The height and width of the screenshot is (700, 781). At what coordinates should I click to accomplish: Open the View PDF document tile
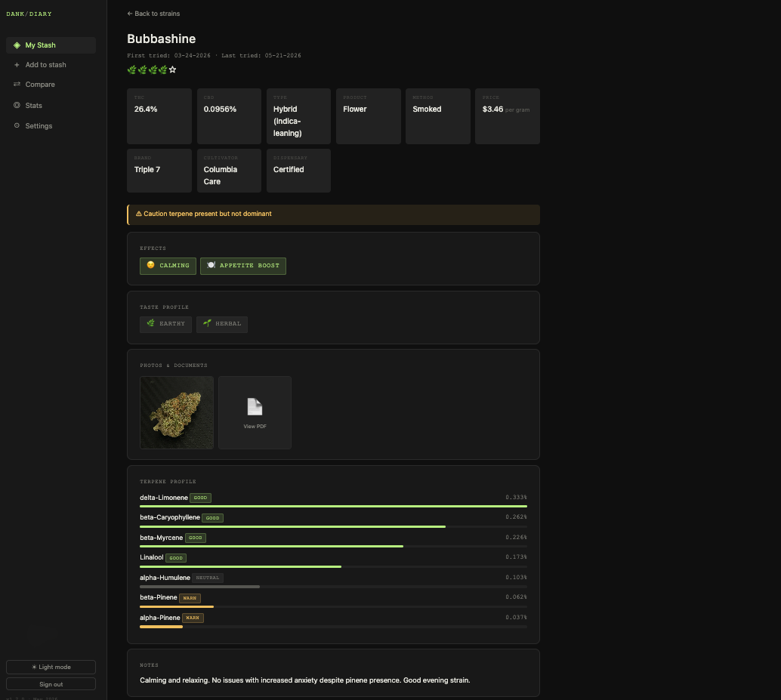point(255,413)
